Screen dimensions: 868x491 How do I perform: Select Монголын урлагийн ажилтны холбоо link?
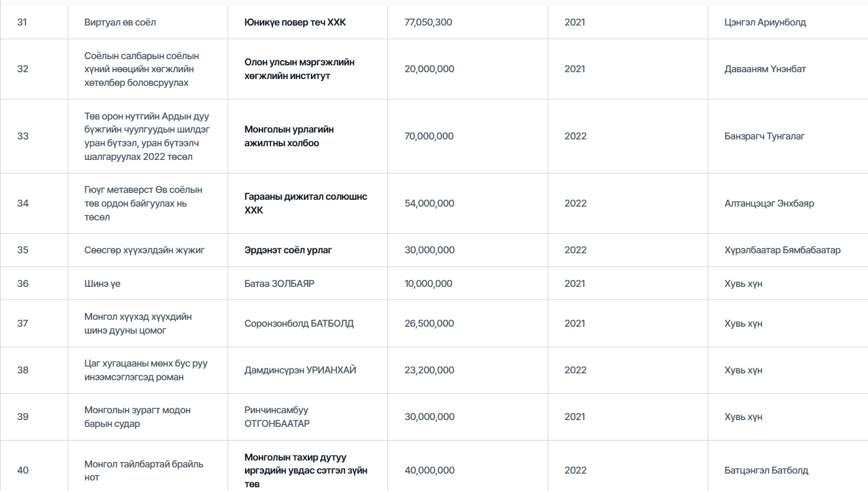(x=289, y=136)
